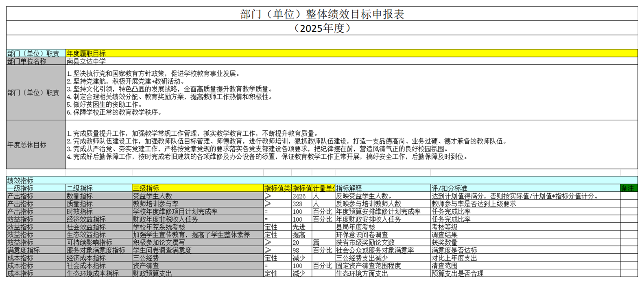644x283 pixels.
Task: Click the "服务对象满意度指标" cell
Action: pos(99,250)
